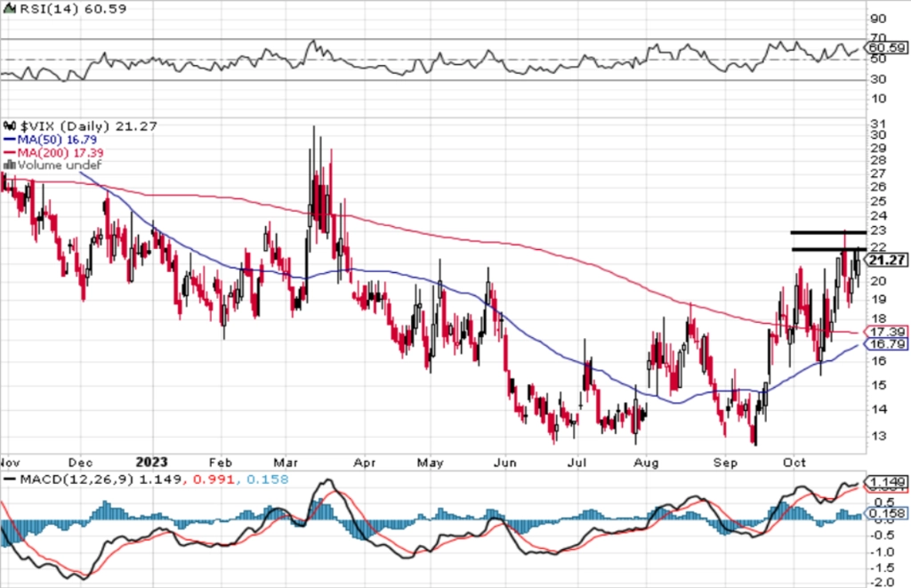Click the MACD histogram tag 0.158
This screenshot has height=588, width=911.
[886, 513]
